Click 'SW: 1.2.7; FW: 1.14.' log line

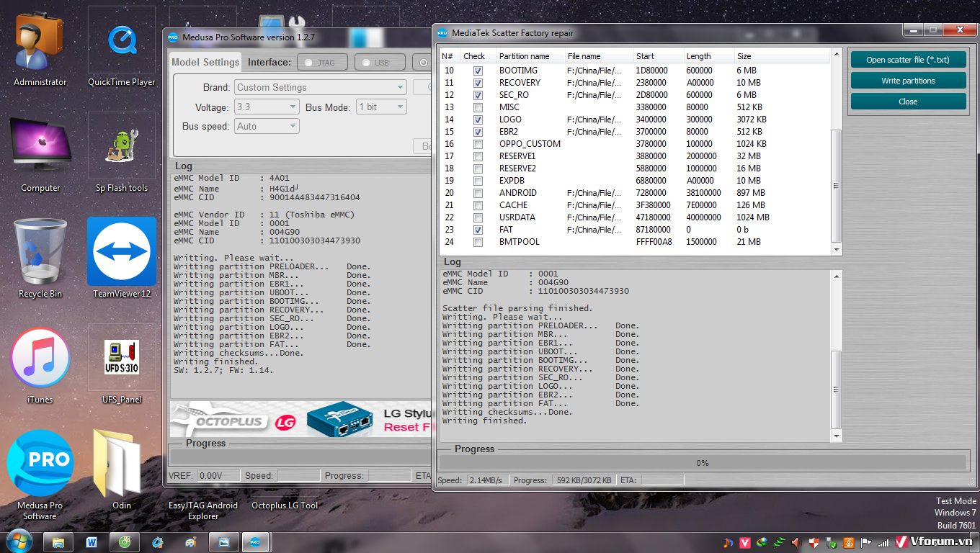tap(223, 370)
